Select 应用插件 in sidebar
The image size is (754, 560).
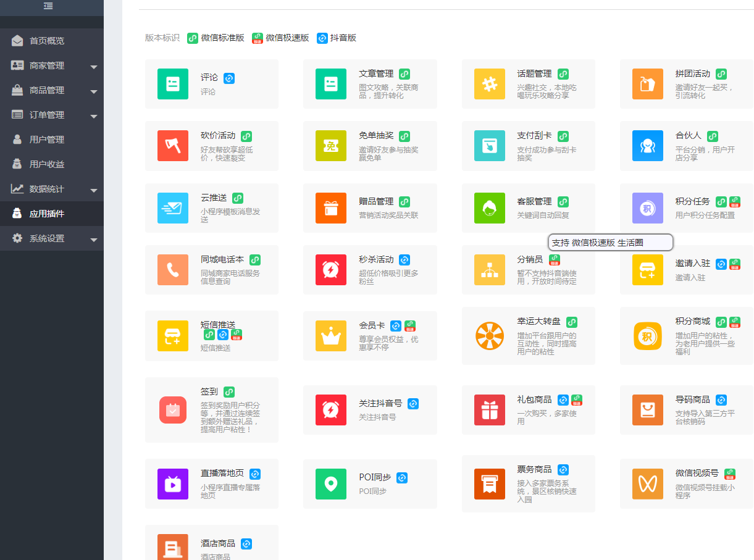pyautogui.click(x=52, y=214)
